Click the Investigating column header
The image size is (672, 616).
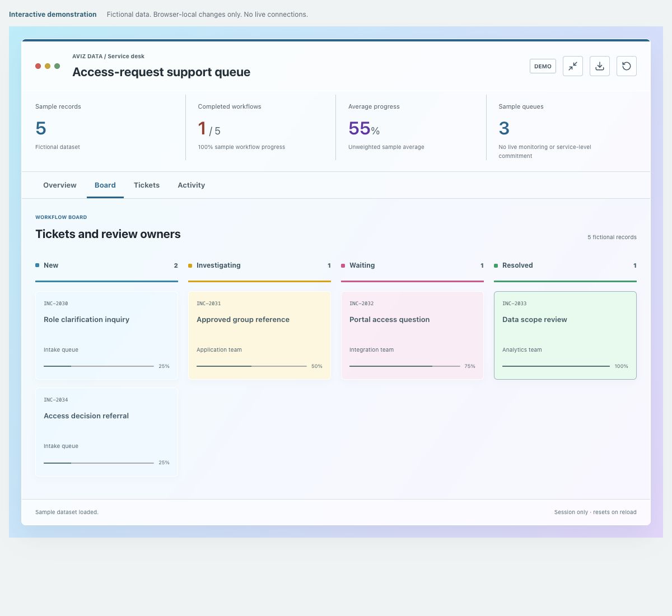pos(259,265)
